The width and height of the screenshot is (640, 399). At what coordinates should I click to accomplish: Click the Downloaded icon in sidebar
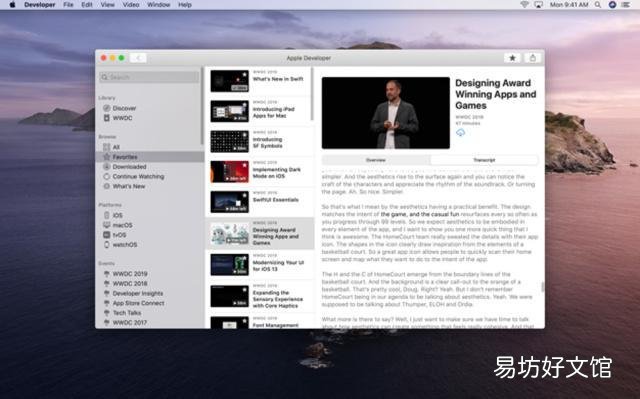107,166
